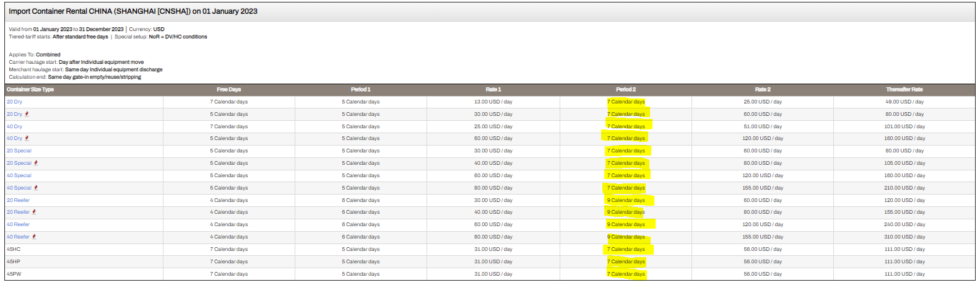Click the Rate 2 column header

click(762, 90)
